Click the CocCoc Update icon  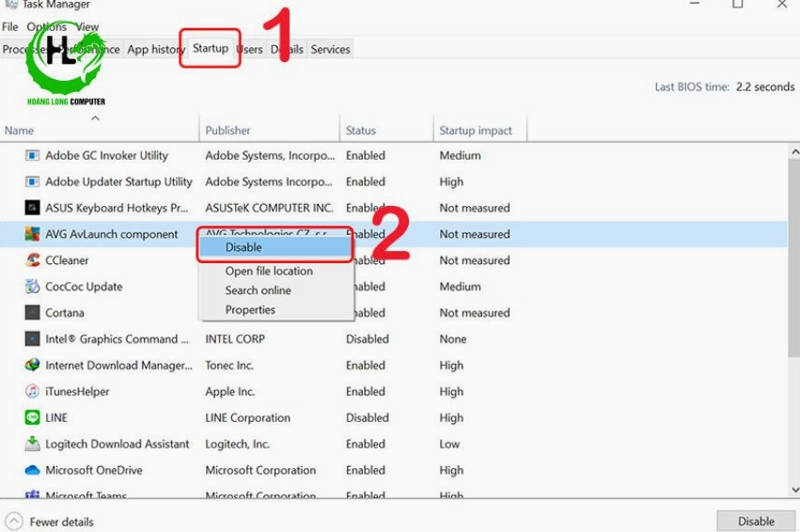point(32,288)
